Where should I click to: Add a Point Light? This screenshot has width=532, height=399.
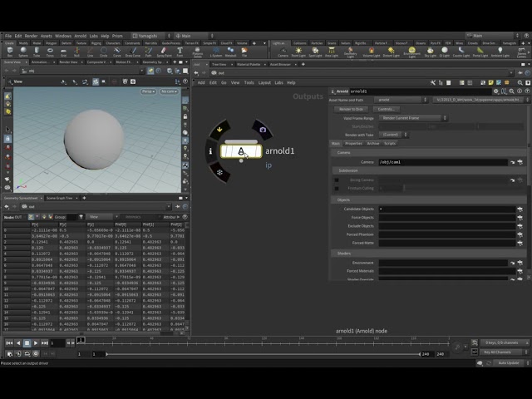click(298, 52)
